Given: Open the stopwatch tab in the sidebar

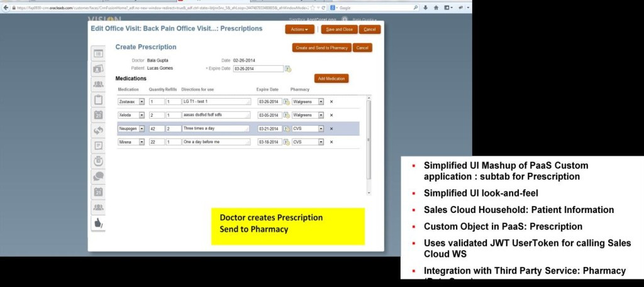Looking at the screenshot, I should [x=98, y=161].
